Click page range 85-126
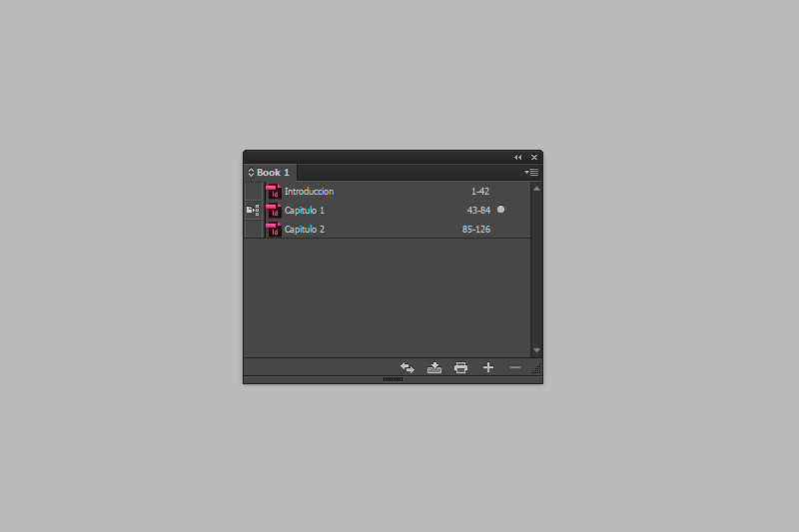Viewport: 799px width, 532px height. coord(476,230)
